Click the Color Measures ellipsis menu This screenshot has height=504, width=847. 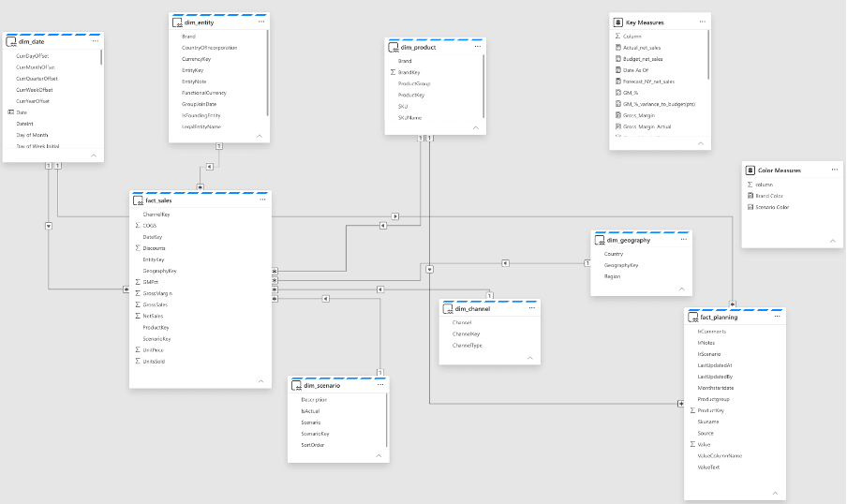point(835,170)
